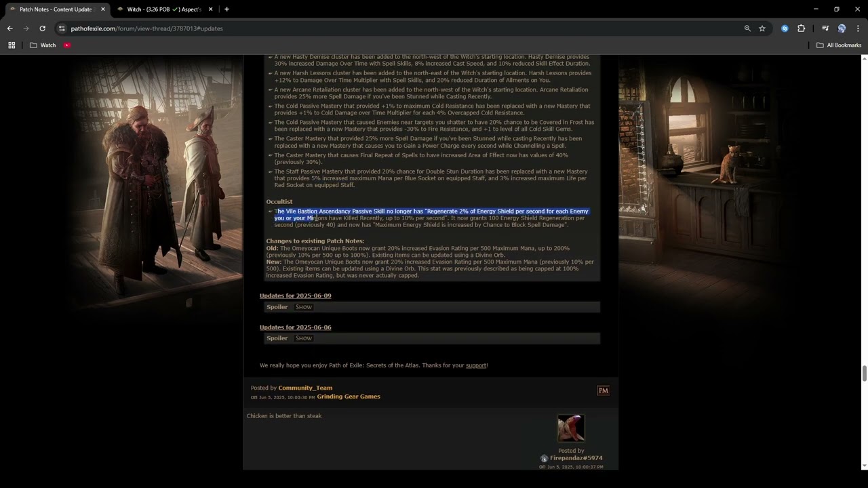
Task: Reload the current page
Action: pos(42,28)
